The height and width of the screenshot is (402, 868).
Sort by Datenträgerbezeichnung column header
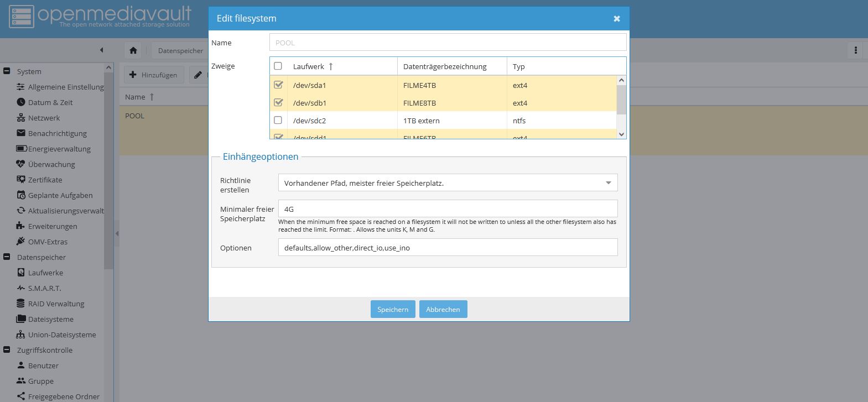(452, 66)
